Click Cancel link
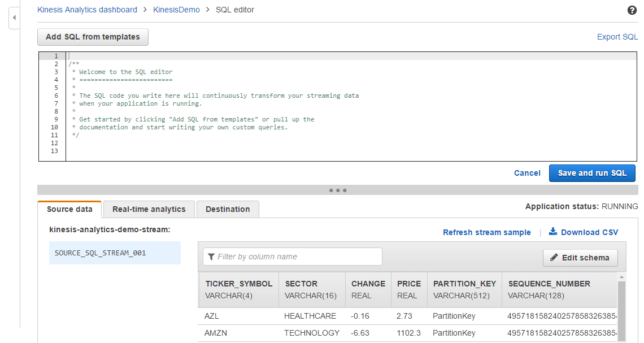The height and width of the screenshot is (343, 644). click(x=527, y=173)
